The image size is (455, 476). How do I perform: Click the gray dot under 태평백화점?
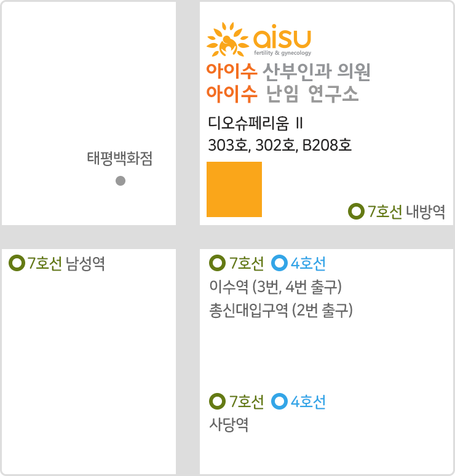[x=121, y=181]
